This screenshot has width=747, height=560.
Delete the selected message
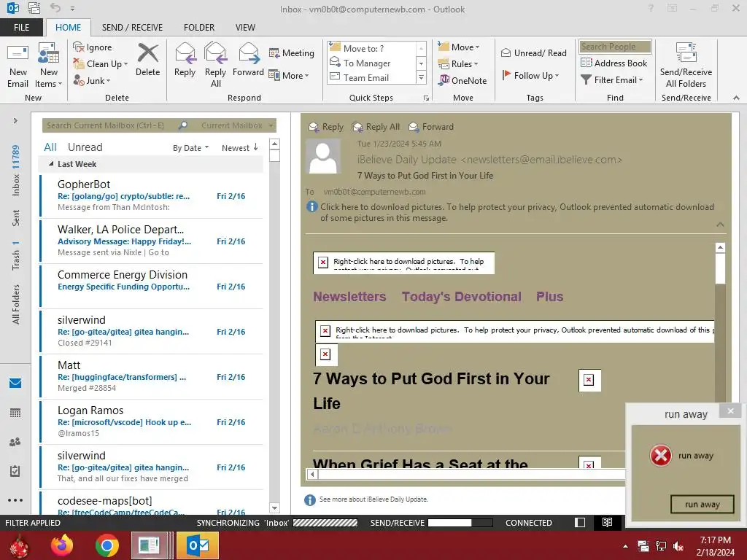147,61
